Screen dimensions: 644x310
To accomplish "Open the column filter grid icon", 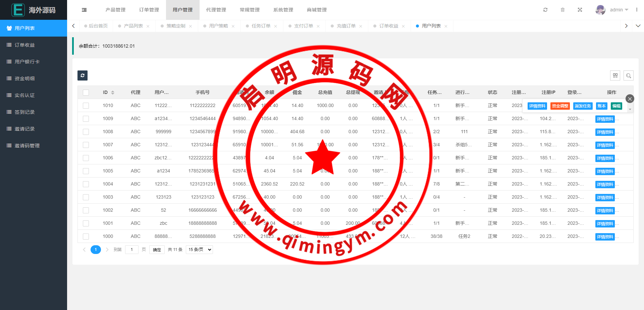I will point(615,76).
